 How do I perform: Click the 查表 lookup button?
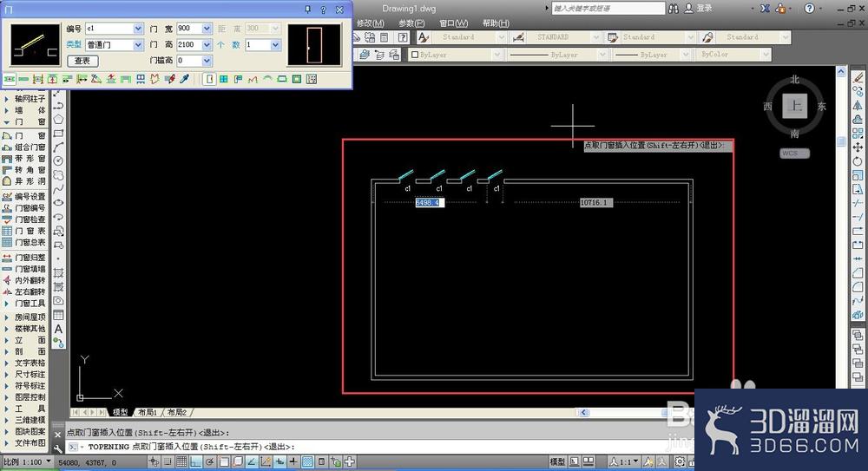click(82, 61)
